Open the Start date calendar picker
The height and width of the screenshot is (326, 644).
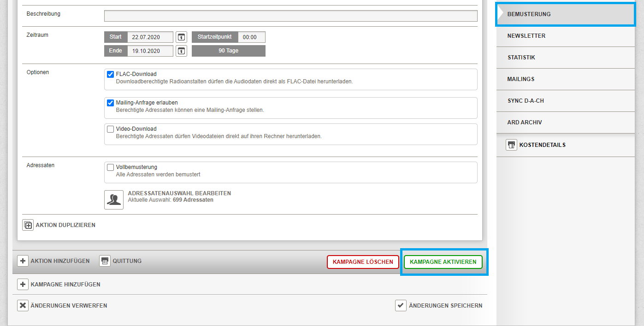click(182, 37)
